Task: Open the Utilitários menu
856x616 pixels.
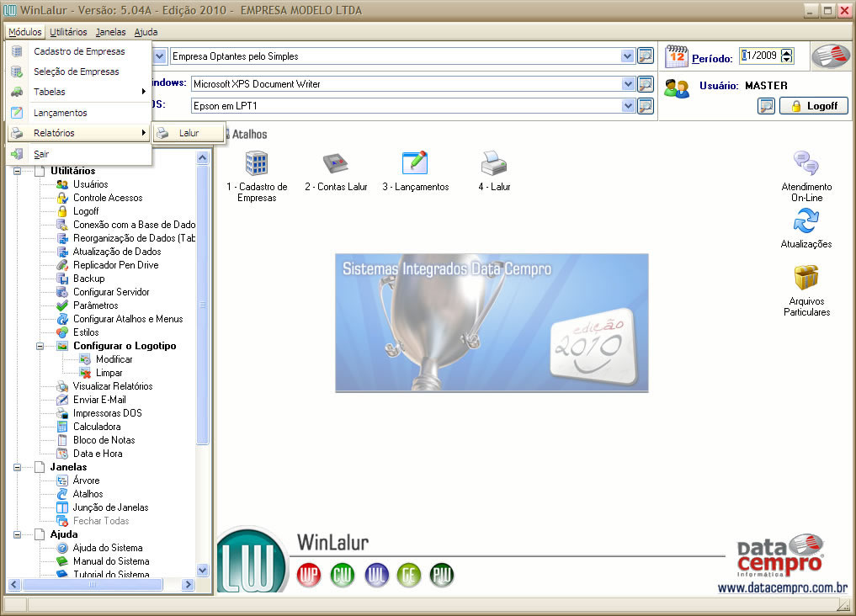Action: 68,32
